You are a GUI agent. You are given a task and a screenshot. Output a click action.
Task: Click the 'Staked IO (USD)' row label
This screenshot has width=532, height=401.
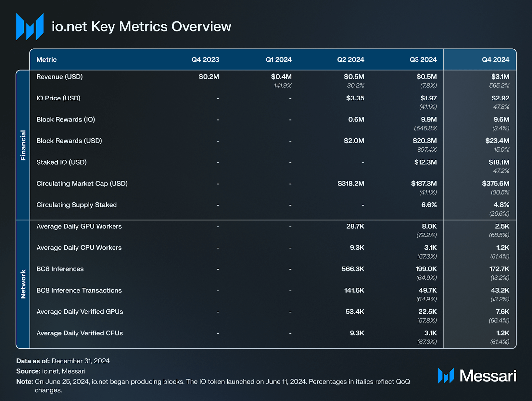(x=61, y=162)
